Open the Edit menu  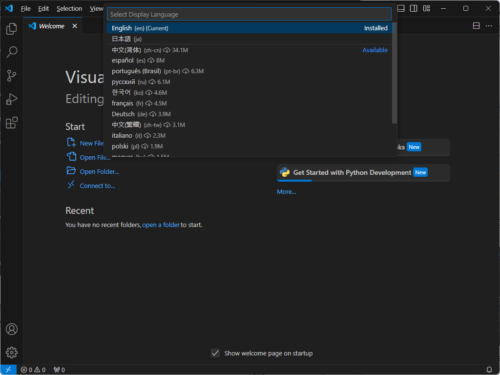point(43,9)
